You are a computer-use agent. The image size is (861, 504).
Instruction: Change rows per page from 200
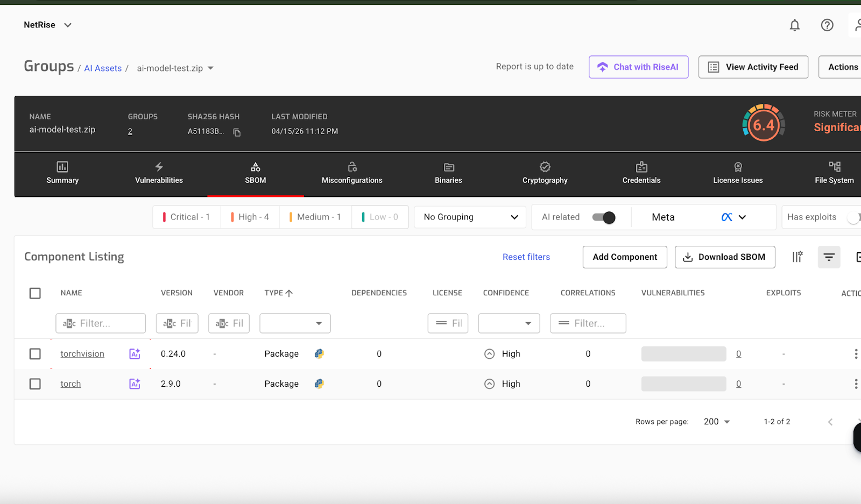pos(717,422)
